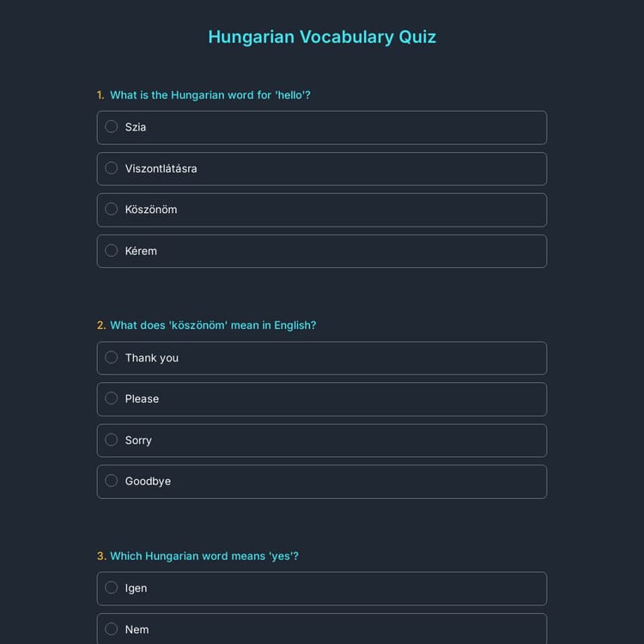The image size is (644, 644).
Task: Click question 2 text about 'köszönöm'
Action: pos(213,325)
